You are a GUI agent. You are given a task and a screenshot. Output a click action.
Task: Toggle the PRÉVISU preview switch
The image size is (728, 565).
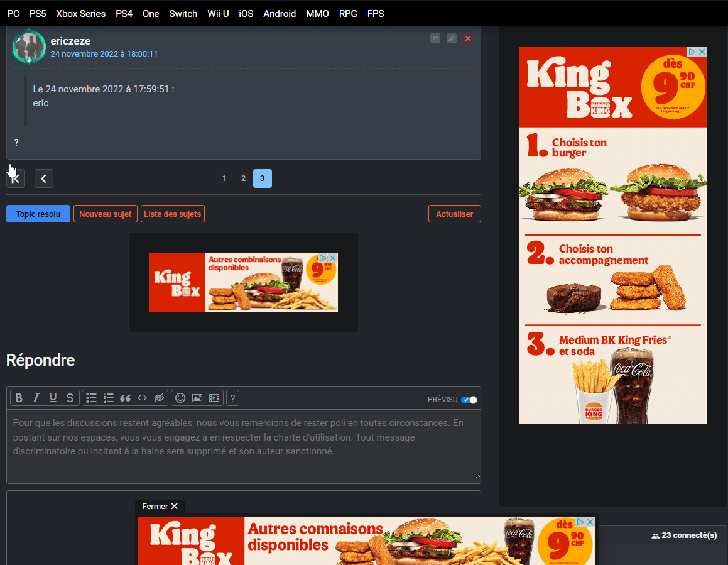point(469,400)
